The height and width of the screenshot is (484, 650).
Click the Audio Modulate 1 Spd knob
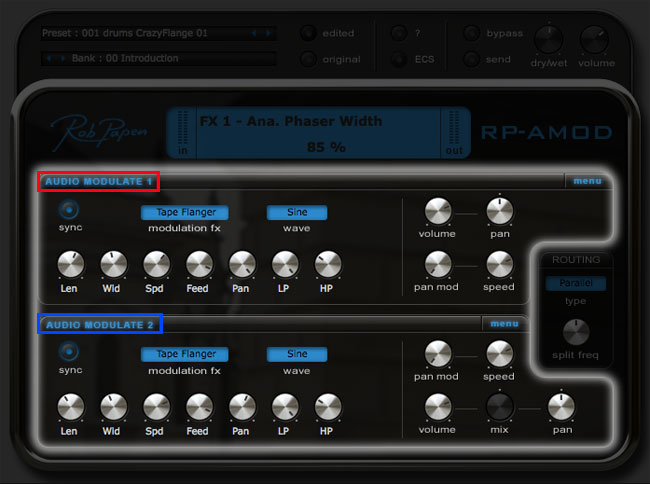coord(156,264)
